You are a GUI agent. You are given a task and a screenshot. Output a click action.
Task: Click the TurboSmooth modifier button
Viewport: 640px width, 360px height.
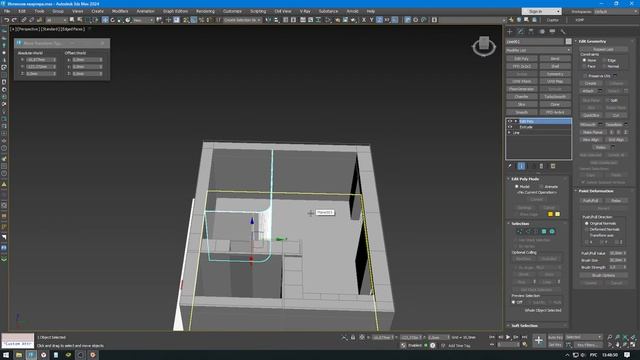[555, 97]
